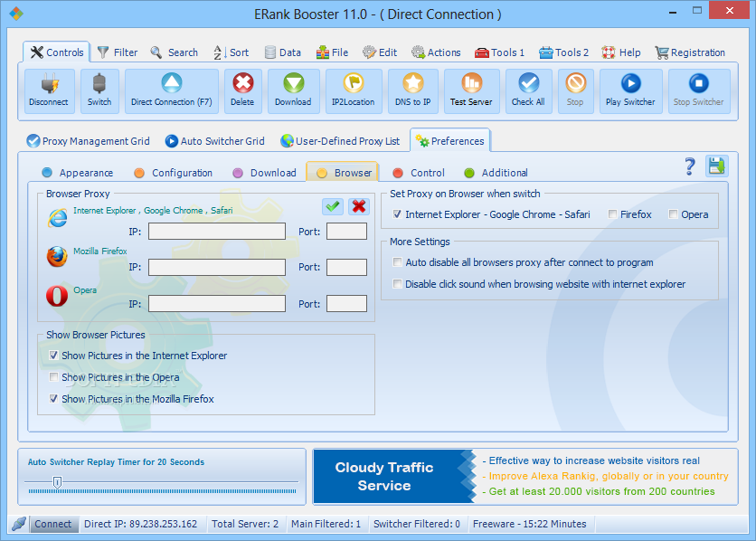Viewport: 756px width, 541px height.
Task: Click the green Download arrow icon
Action: (x=294, y=83)
